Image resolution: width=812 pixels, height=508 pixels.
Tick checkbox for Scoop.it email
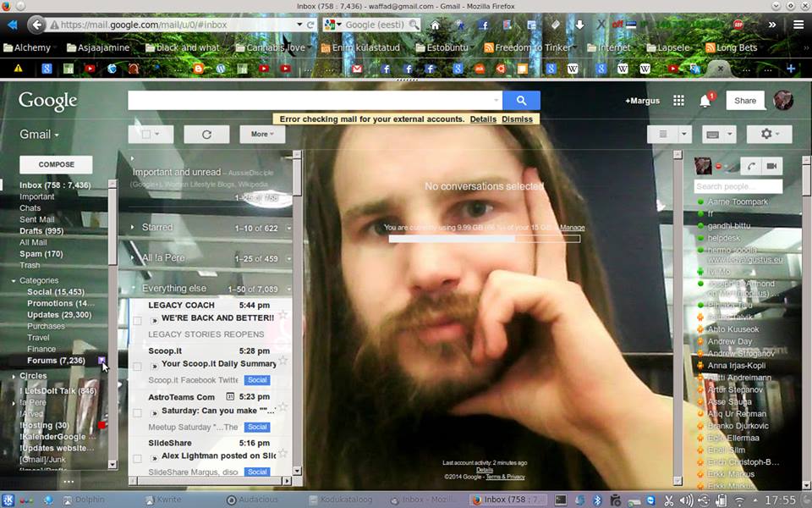tap(137, 367)
